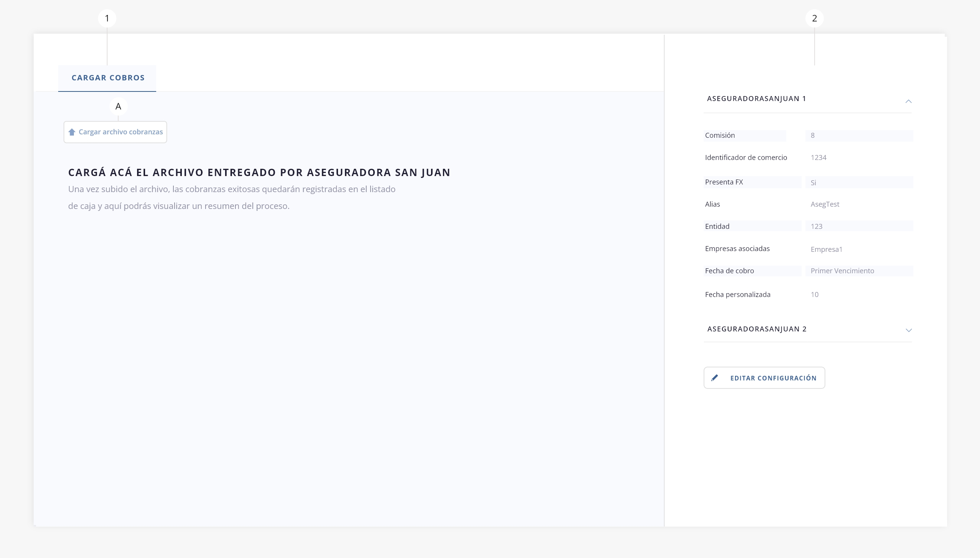Viewport: 980px width, 558px height.
Task: Click annotation marker number 2
Action: coord(814,18)
